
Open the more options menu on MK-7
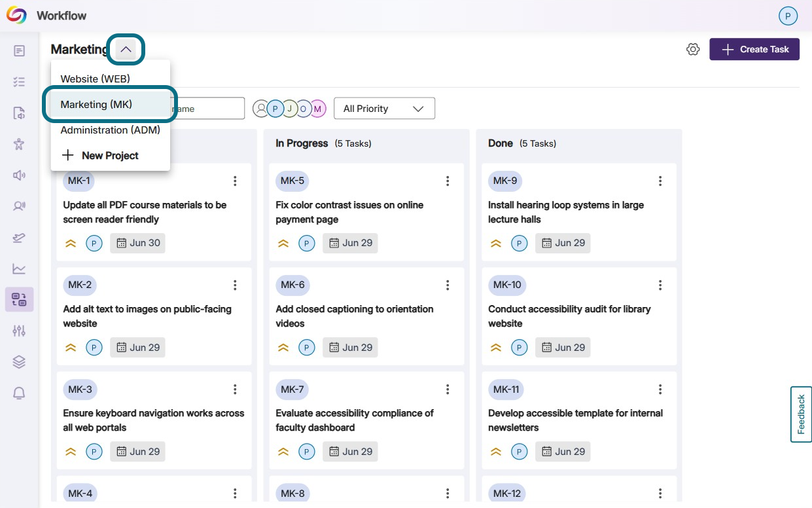448,390
